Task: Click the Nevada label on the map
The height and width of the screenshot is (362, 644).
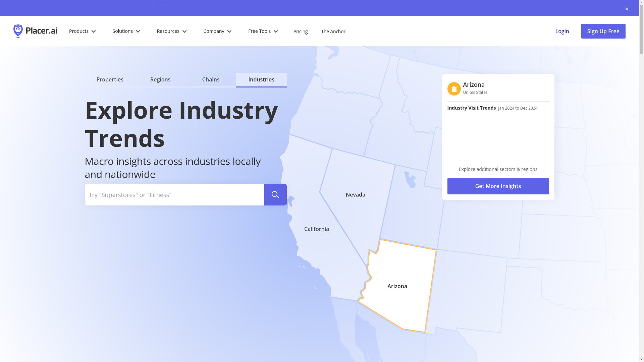Action: point(356,195)
